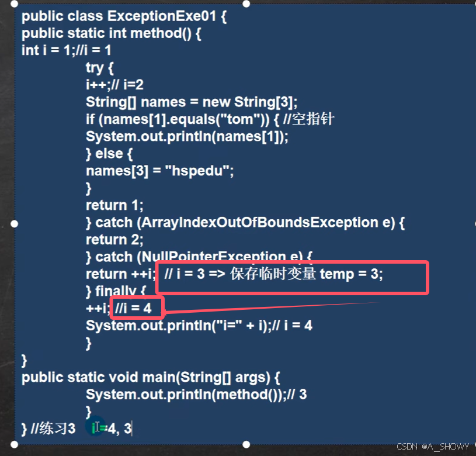Click the 'names[3] = "hspedu";' line

[159, 171]
